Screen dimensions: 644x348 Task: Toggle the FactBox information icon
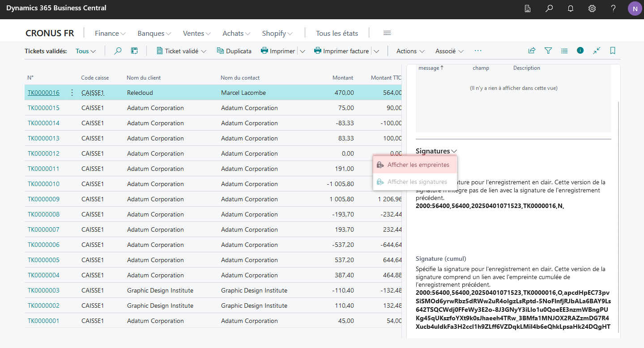[x=580, y=51]
